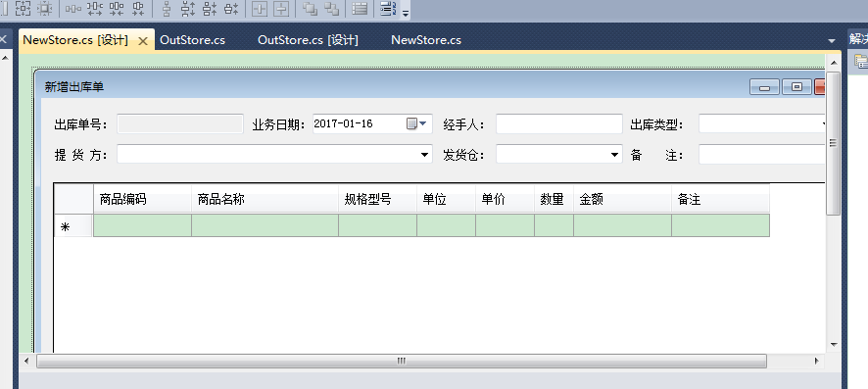Image resolution: width=868 pixels, height=389 pixels.
Task: Click the 出库类型 label
Action: coord(657,124)
